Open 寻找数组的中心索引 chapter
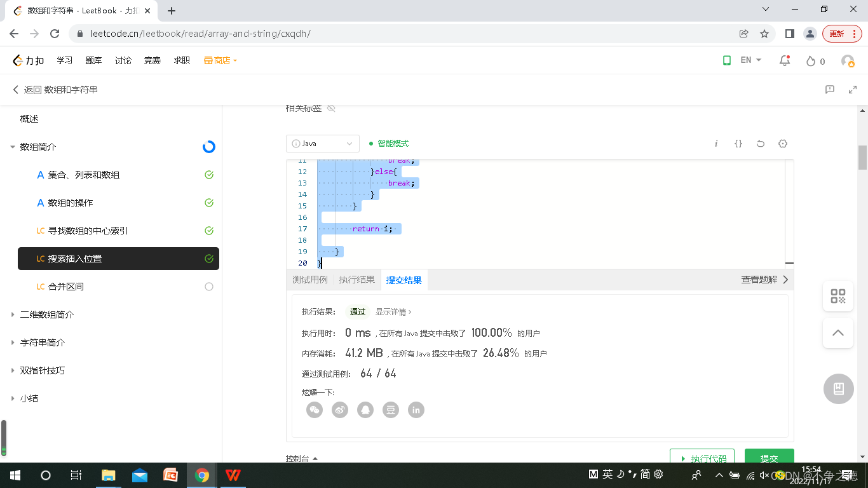The width and height of the screenshot is (868, 488). pyautogui.click(x=88, y=231)
